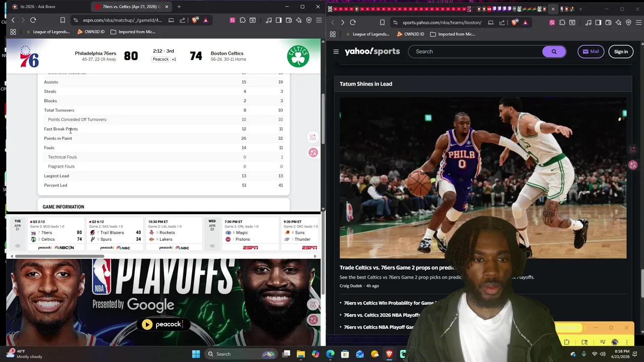Open the hamburger menu in Yahoo browser window
Screen dimensions: 644x362
tap(638, 22)
